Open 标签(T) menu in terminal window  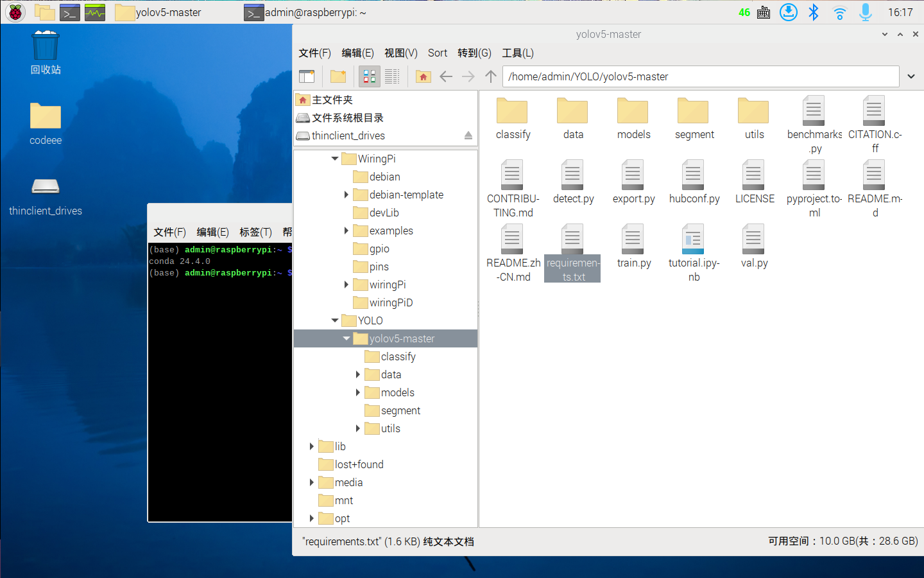(255, 232)
